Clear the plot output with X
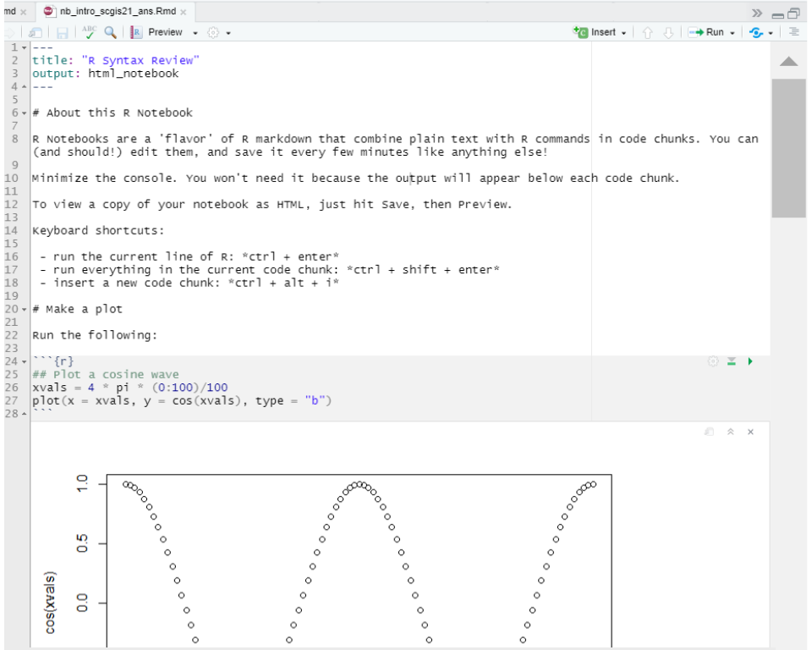Viewport: 812px width, 650px height. coord(750,432)
